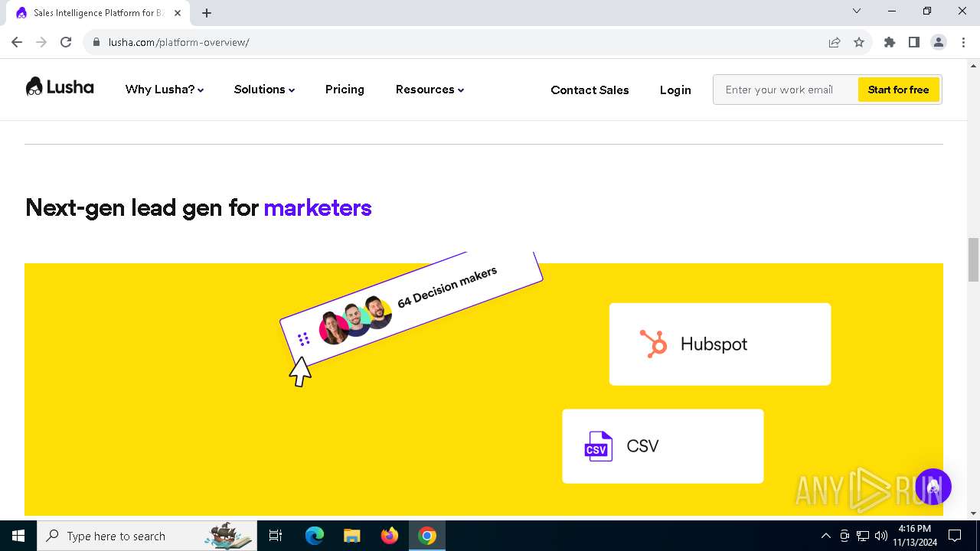Open Windows Start menu
Screen dimensions: 980x551
(x=18, y=536)
